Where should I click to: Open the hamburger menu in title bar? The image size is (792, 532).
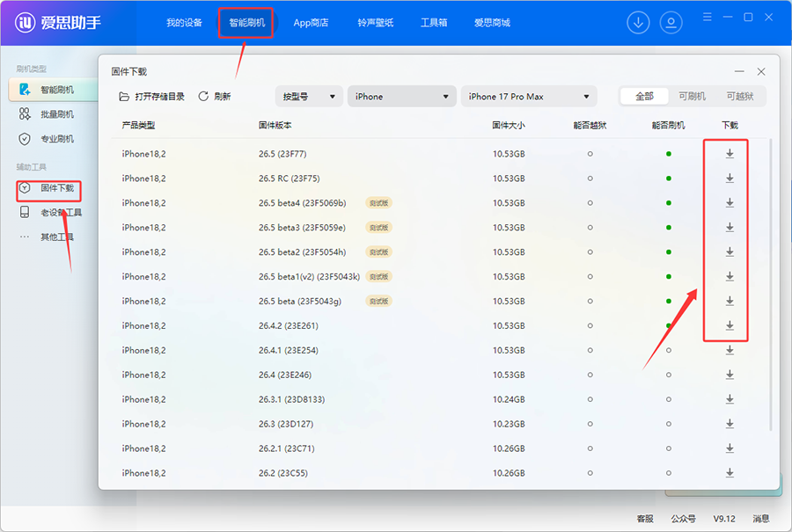point(708,18)
